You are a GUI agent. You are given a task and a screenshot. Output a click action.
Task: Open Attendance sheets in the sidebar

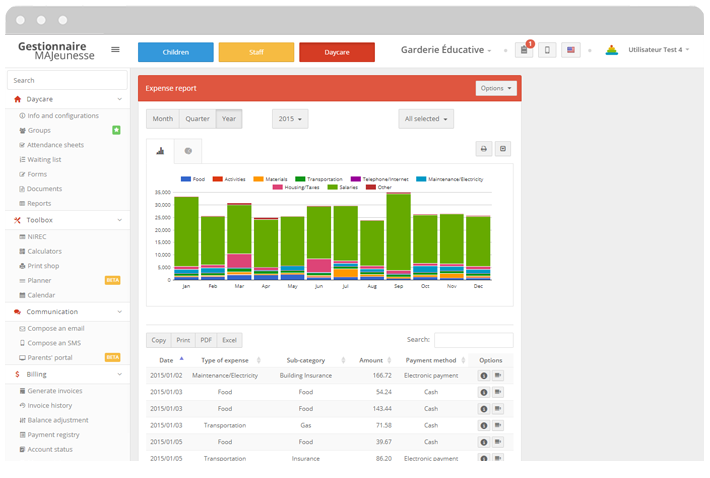tap(56, 145)
